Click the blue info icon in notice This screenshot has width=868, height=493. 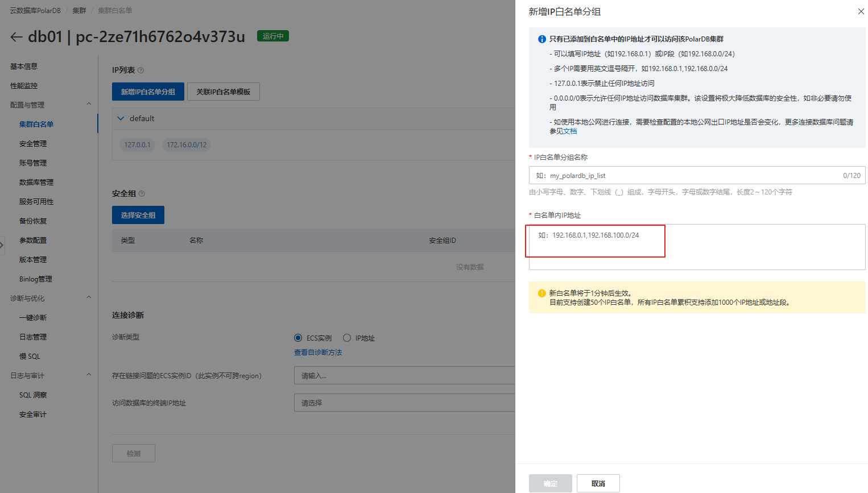pyautogui.click(x=542, y=39)
